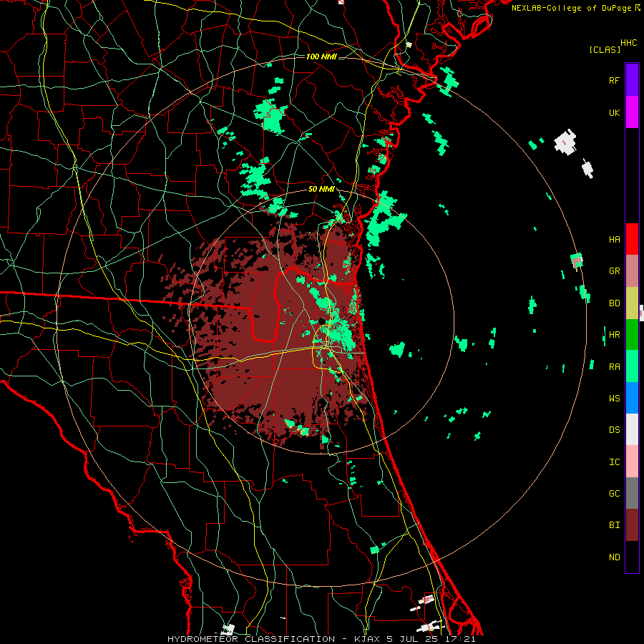Click the UK magenta legend swatch

(x=632, y=112)
